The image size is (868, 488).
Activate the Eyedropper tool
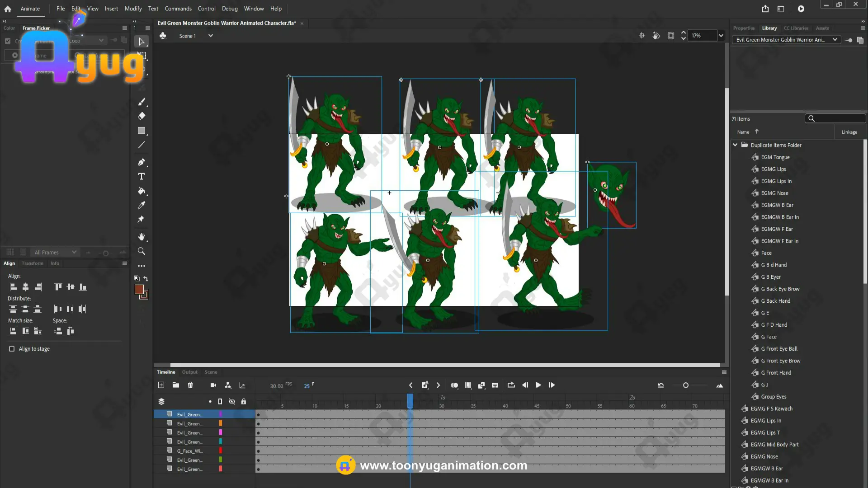[142, 205]
